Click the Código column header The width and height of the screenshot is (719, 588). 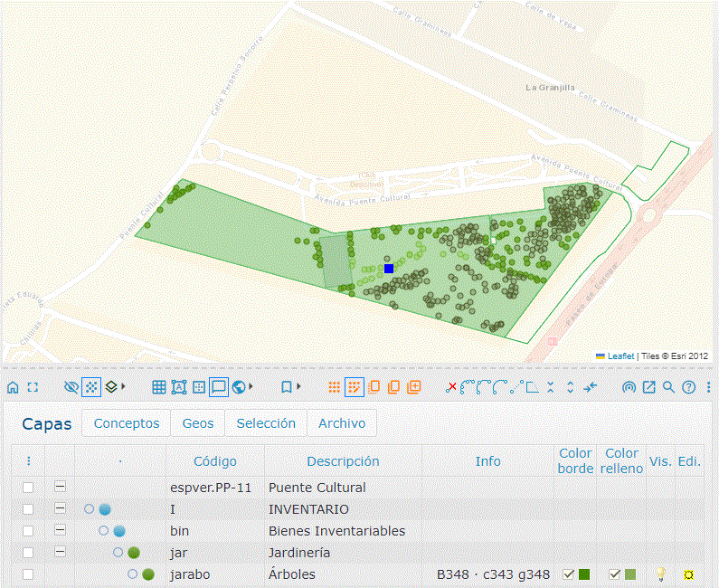[215, 461]
